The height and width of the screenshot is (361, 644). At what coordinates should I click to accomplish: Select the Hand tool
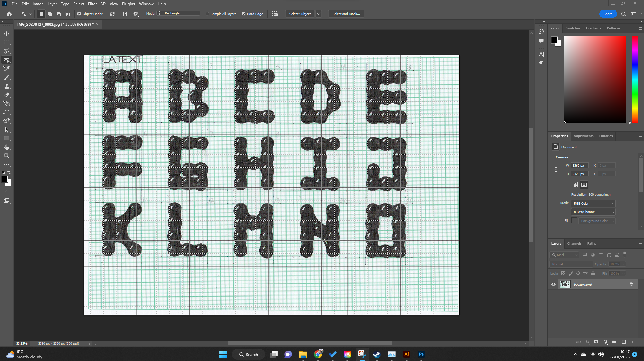coord(7,147)
